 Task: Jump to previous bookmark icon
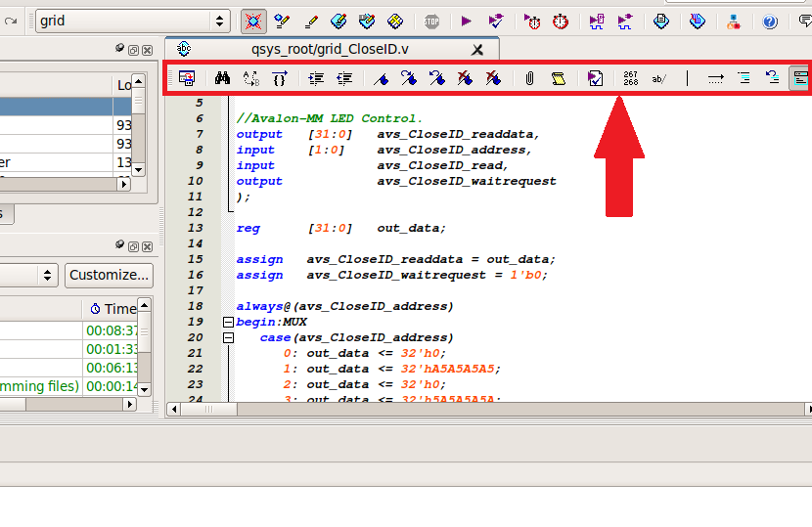point(437,78)
